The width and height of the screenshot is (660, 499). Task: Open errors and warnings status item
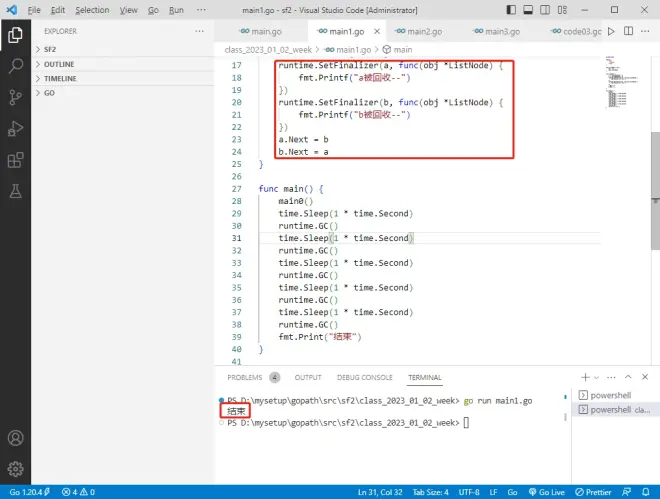(78, 492)
